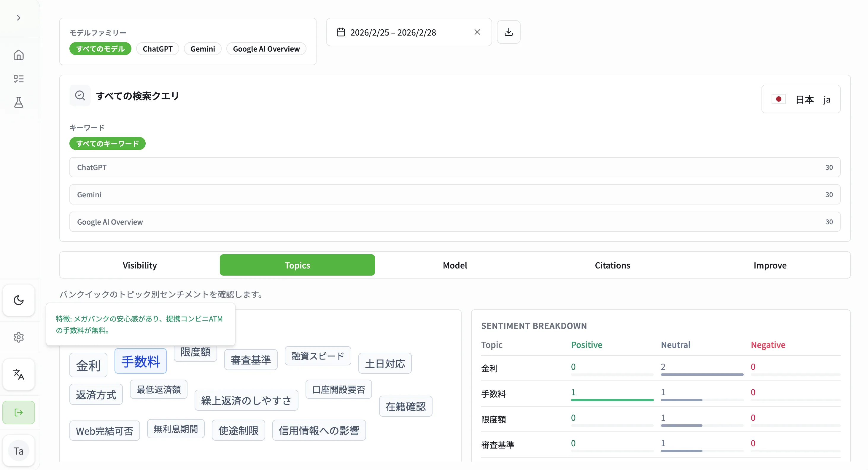Image resolution: width=868 pixels, height=470 pixels.
Task: Filter by Google AI Overview model
Action: 266,49
